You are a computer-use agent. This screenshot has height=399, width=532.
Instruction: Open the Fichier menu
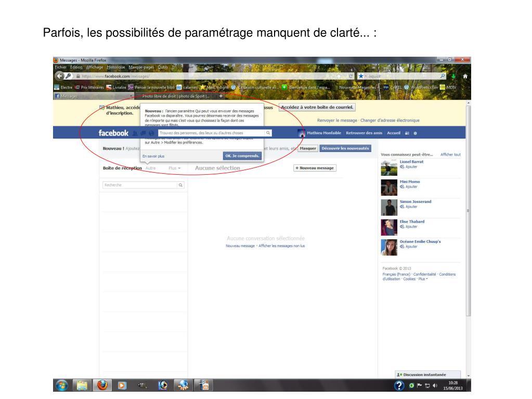click(x=61, y=67)
